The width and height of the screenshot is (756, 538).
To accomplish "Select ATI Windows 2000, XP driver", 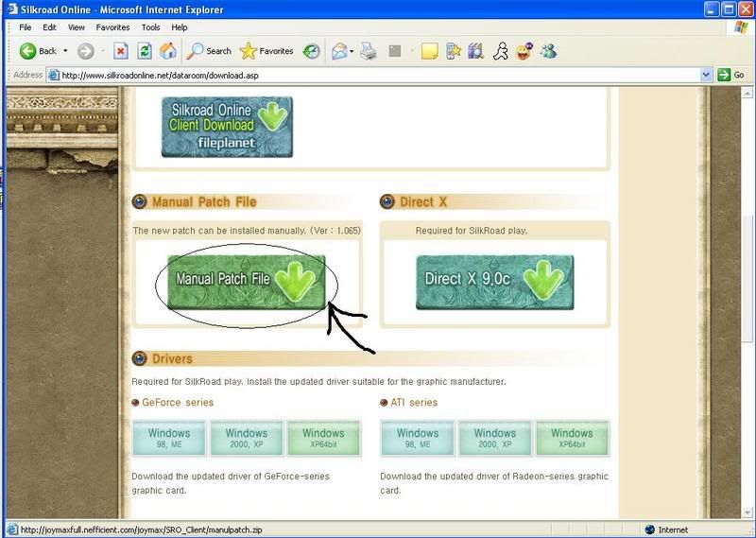I will click(x=494, y=438).
